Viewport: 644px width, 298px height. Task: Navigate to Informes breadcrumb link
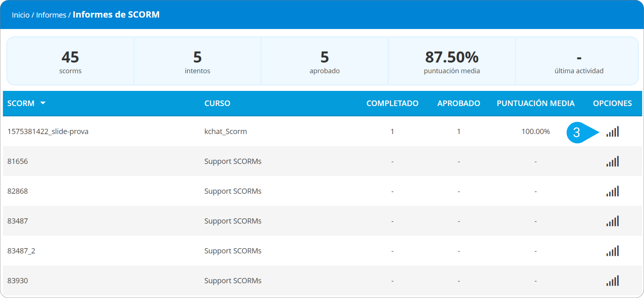[51, 15]
